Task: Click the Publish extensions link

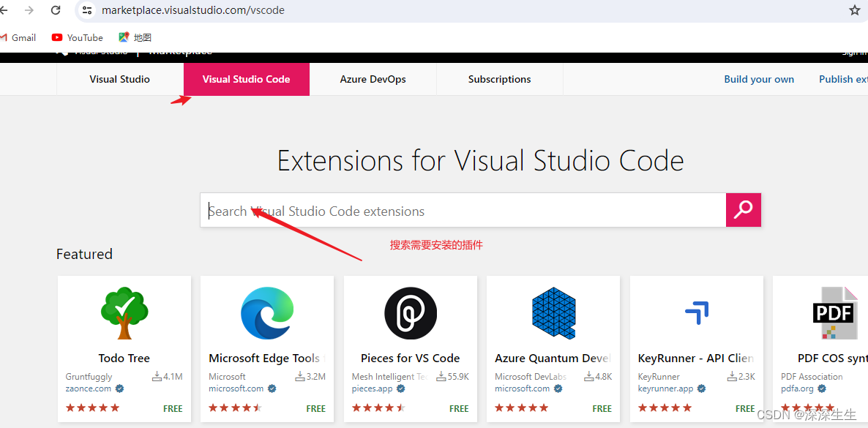Action: pyautogui.click(x=843, y=79)
